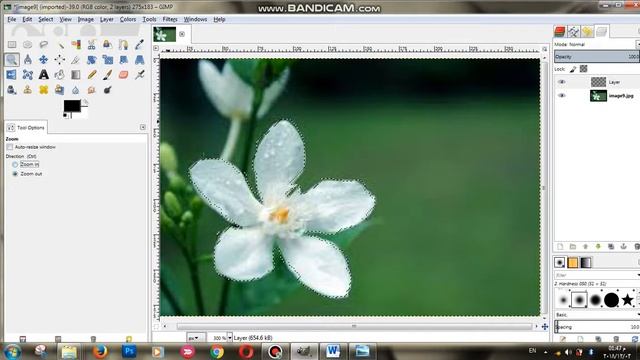Close the image tab
Viewport: 640px width, 360px height.
click(x=182, y=34)
